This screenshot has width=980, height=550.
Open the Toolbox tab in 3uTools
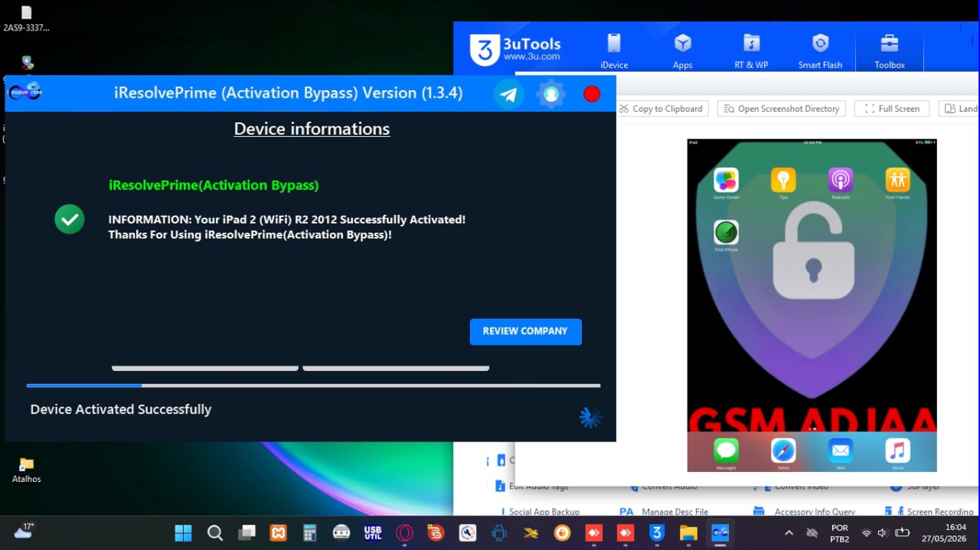(x=890, y=51)
